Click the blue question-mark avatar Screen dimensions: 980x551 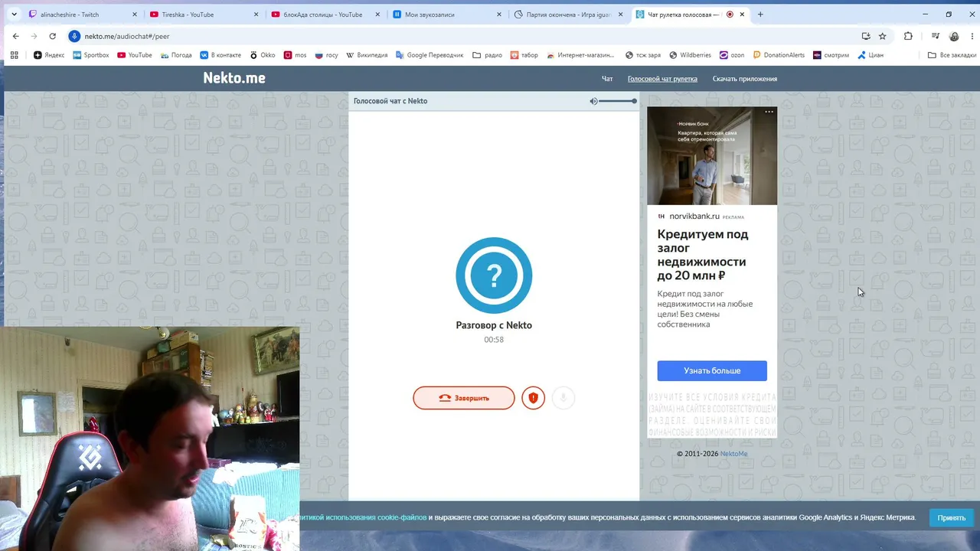[494, 275]
